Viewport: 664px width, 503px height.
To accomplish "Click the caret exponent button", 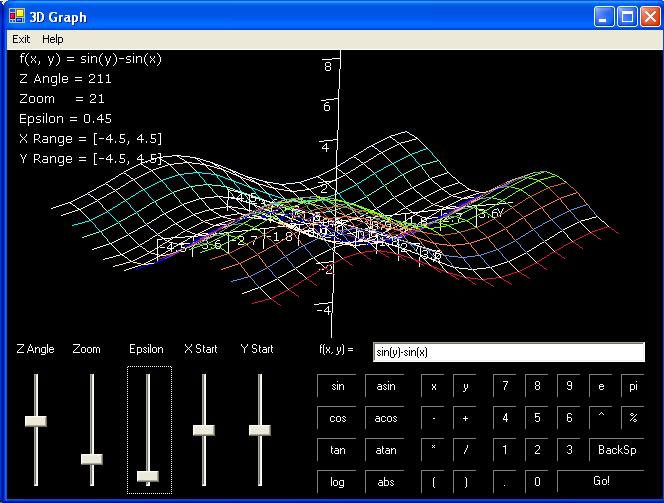I will 601,418.
